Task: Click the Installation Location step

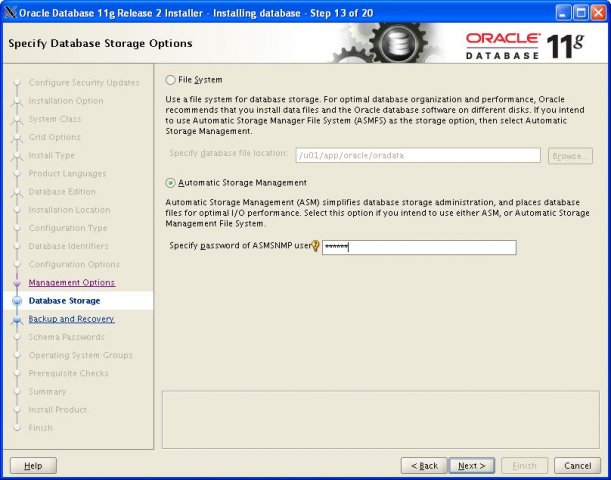Action: tap(69, 210)
